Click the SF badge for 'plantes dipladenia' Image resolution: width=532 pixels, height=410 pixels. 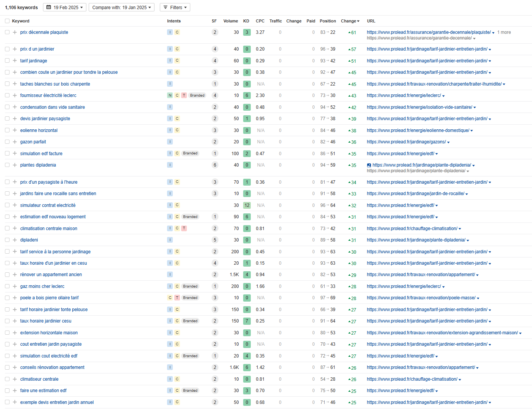click(215, 165)
